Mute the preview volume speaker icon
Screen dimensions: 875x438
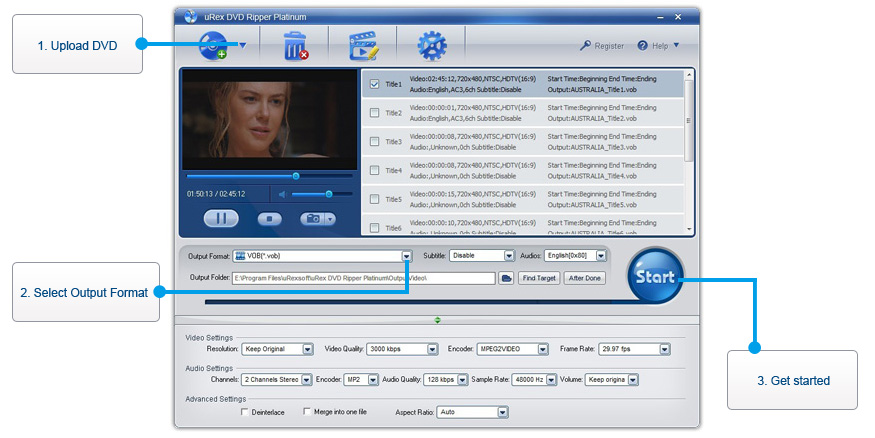tap(284, 194)
